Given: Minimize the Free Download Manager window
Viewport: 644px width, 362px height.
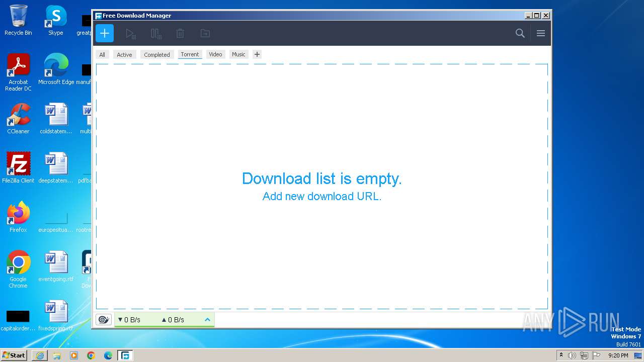Looking at the screenshot, I should click(528, 16).
